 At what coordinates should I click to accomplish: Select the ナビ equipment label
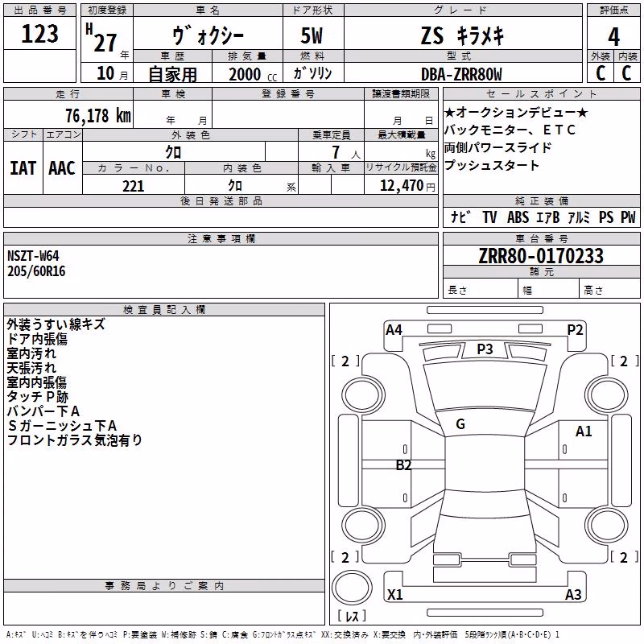[460, 217]
